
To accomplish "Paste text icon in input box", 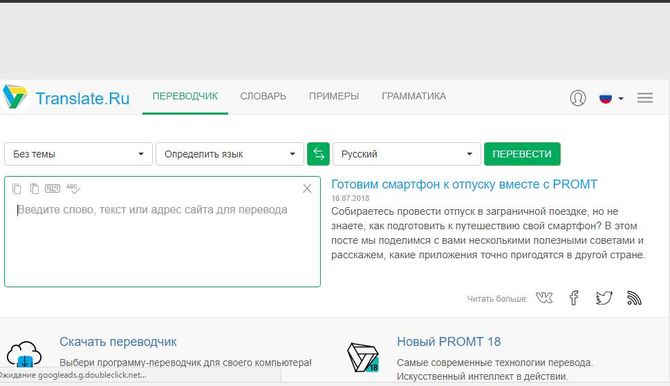I will tap(34, 189).
